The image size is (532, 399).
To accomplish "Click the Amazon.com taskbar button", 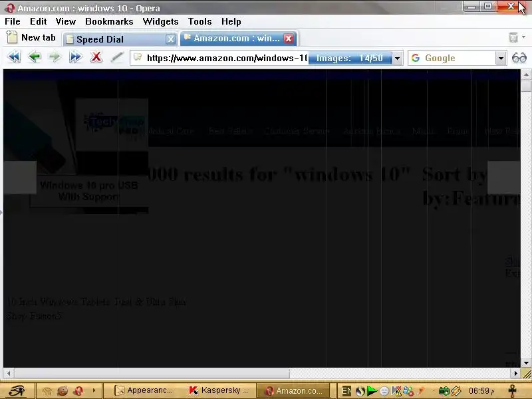I will pyautogui.click(x=294, y=390).
